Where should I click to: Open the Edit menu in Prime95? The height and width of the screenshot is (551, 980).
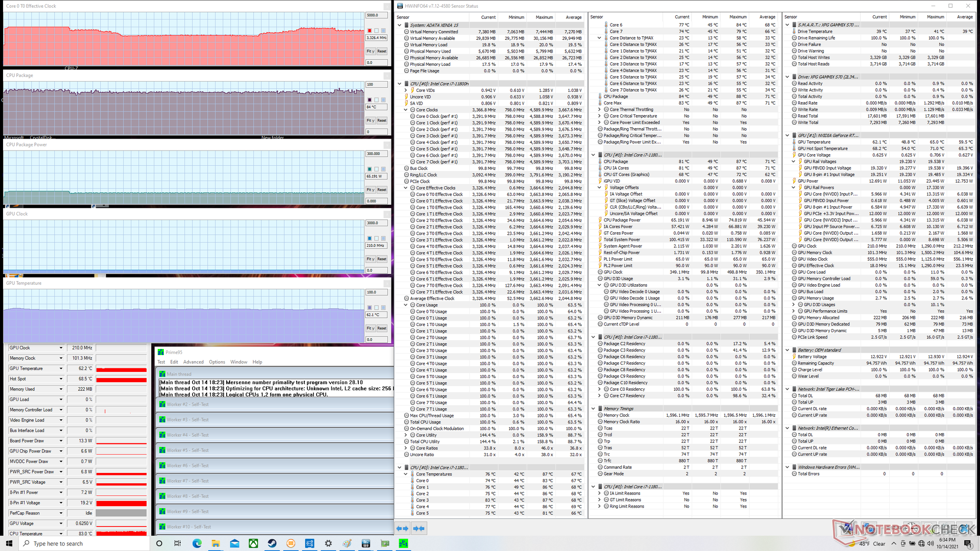[x=174, y=362]
